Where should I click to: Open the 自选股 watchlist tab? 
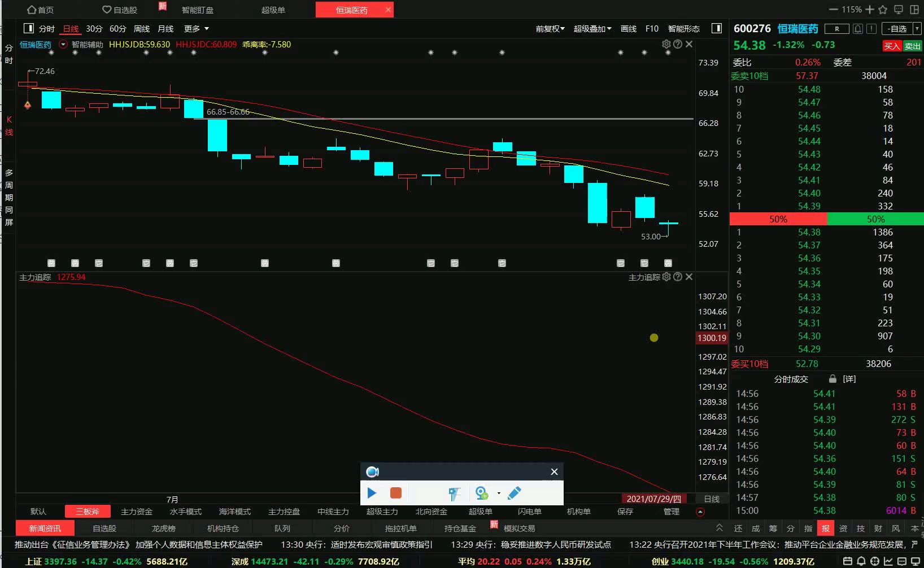[120, 10]
